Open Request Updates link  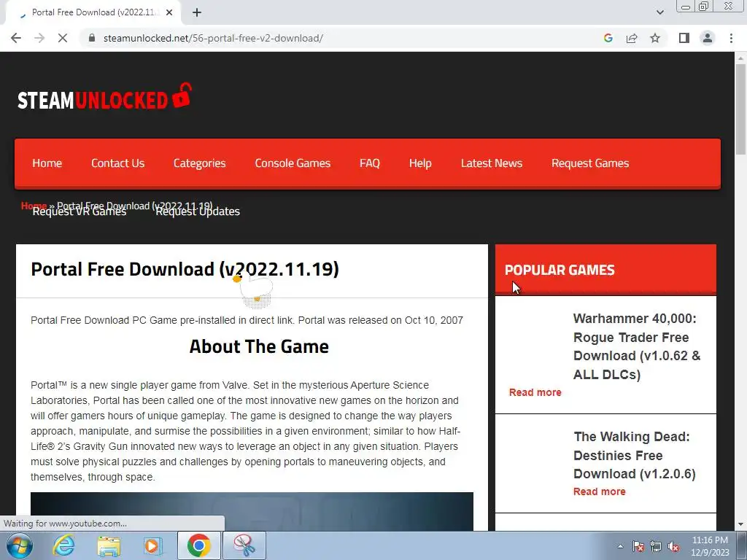[198, 212]
